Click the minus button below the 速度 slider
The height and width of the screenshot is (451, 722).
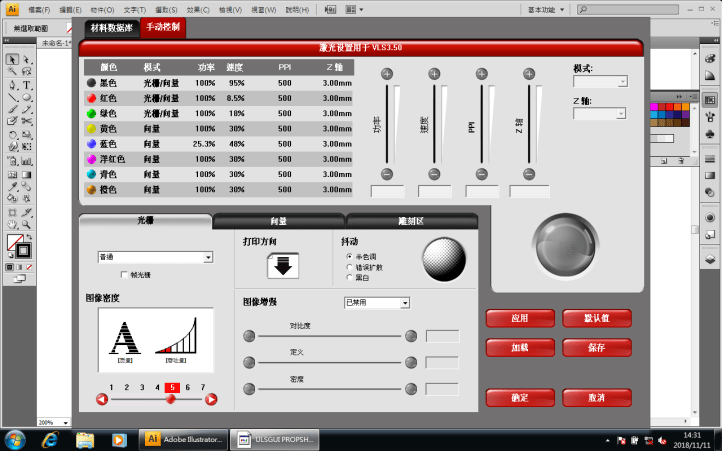[x=434, y=174]
